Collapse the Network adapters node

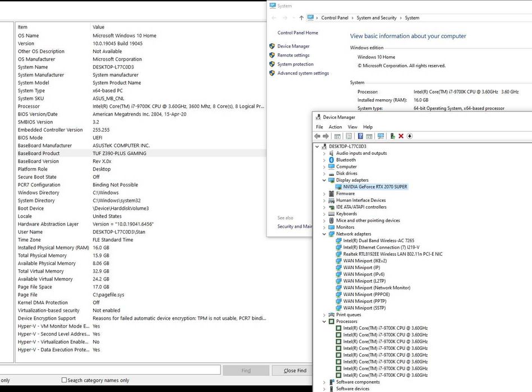tap(324, 234)
